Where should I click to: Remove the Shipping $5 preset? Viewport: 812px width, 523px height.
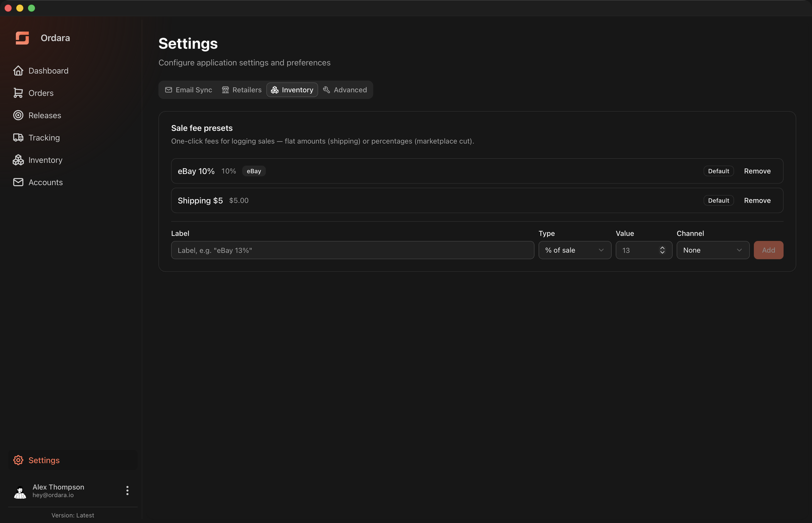[757, 200]
